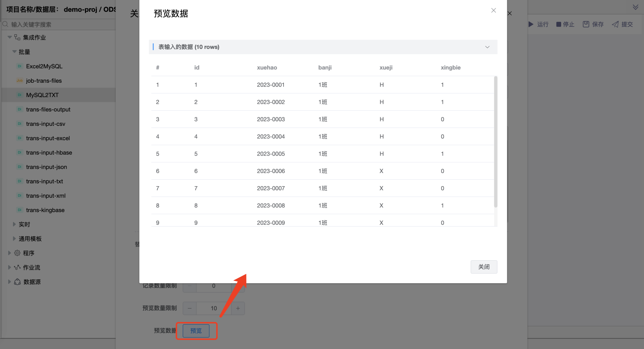644x349 pixels.
Task: Click the search magnifier icon in the sidebar
Action: [5, 24]
